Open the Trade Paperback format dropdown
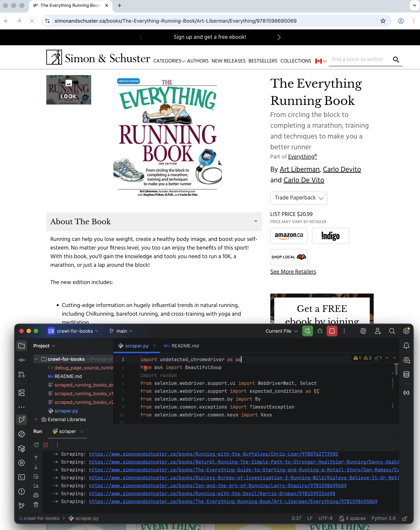The image size is (420, 530). (299, 198)
